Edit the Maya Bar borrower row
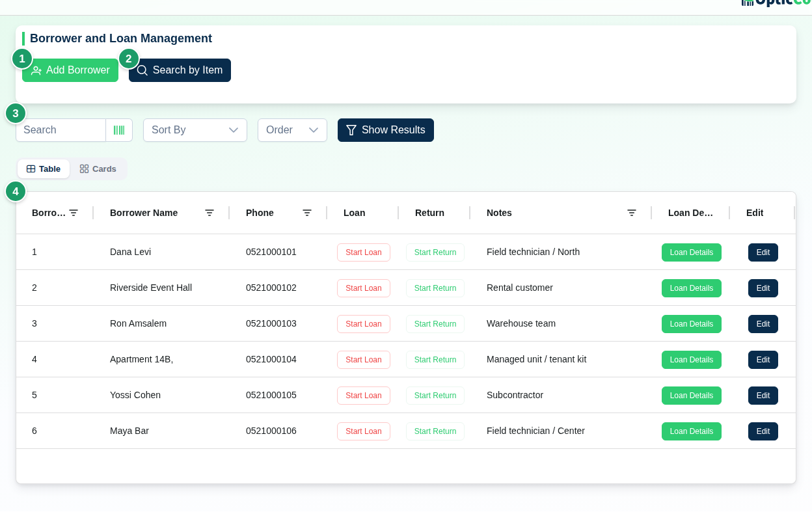Viewport: 812px width, 514px height. 763,431
